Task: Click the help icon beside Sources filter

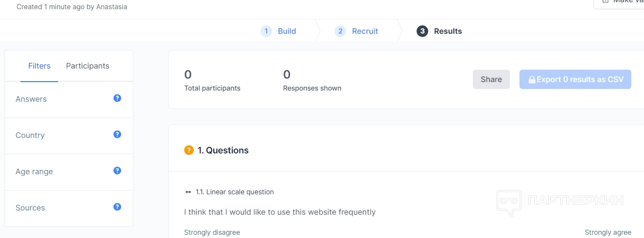Action: point(117,207)
